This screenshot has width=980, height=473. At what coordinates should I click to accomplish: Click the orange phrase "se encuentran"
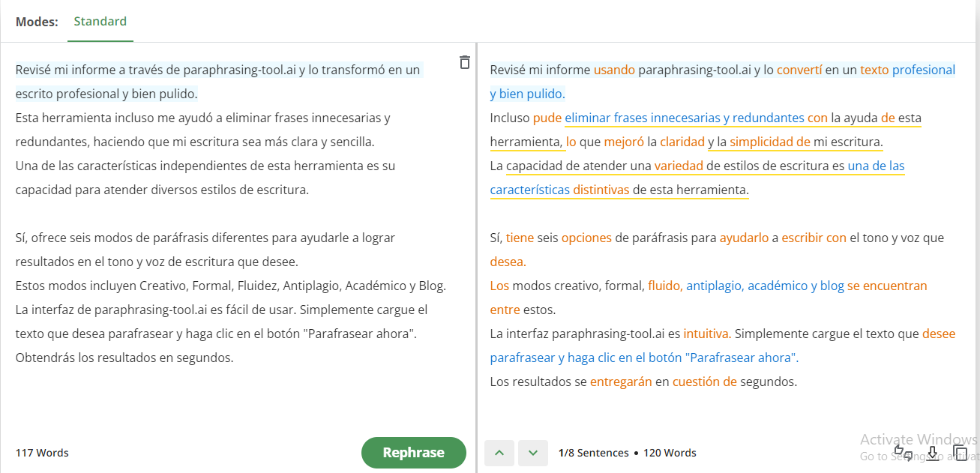click(x=887, y=286)
